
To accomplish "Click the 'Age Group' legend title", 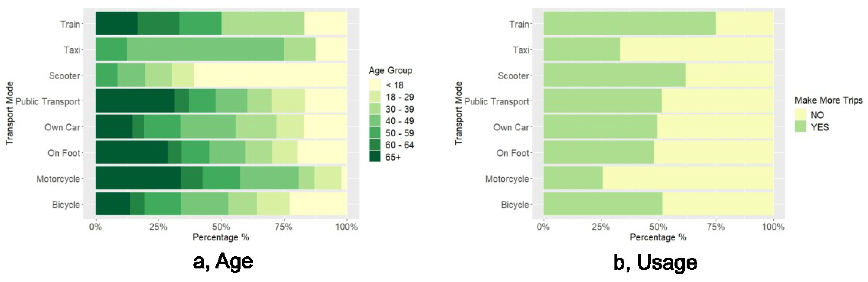I will click(390, 70).
